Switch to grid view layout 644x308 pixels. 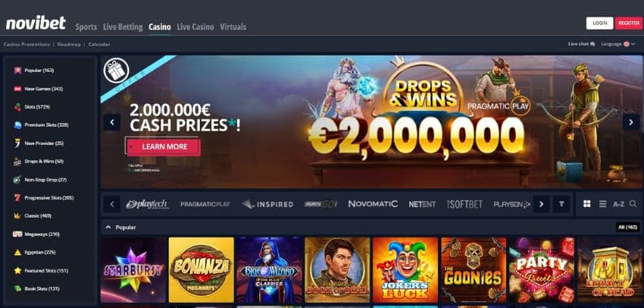pos(587,204)
